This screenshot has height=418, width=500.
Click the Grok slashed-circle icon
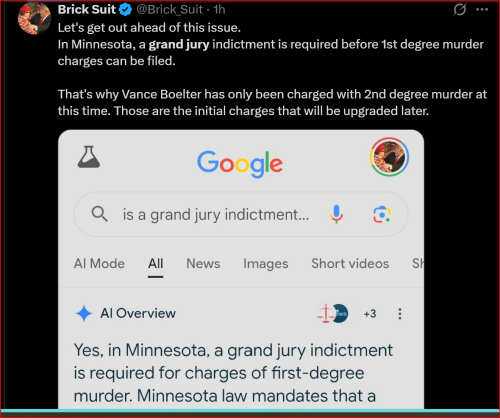459,9
